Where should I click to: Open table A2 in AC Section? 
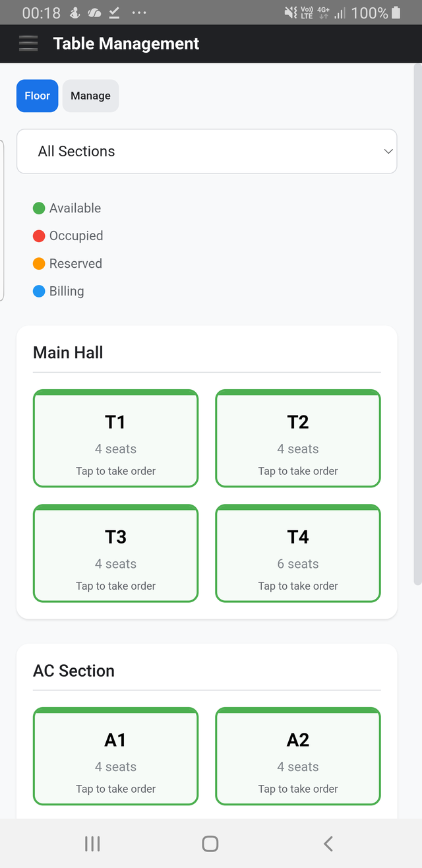coord(298,757)
